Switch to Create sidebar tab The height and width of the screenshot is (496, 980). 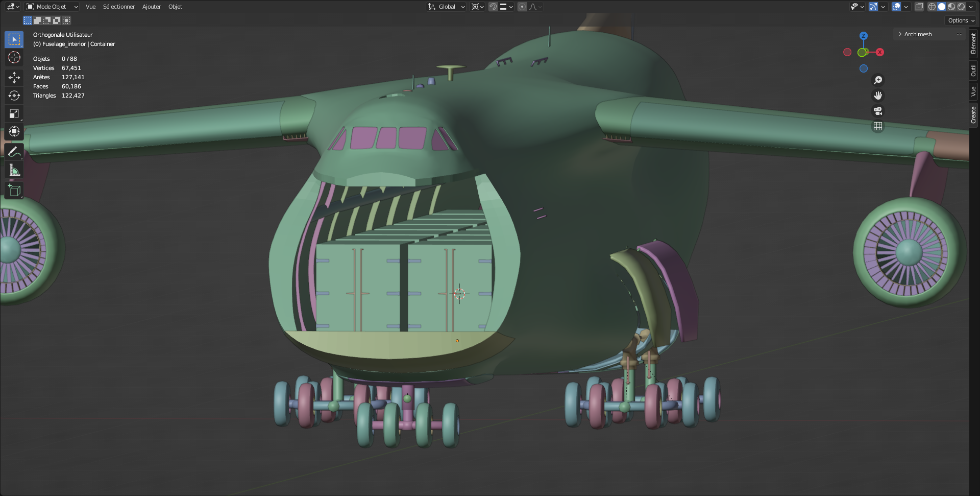[974, 114]
